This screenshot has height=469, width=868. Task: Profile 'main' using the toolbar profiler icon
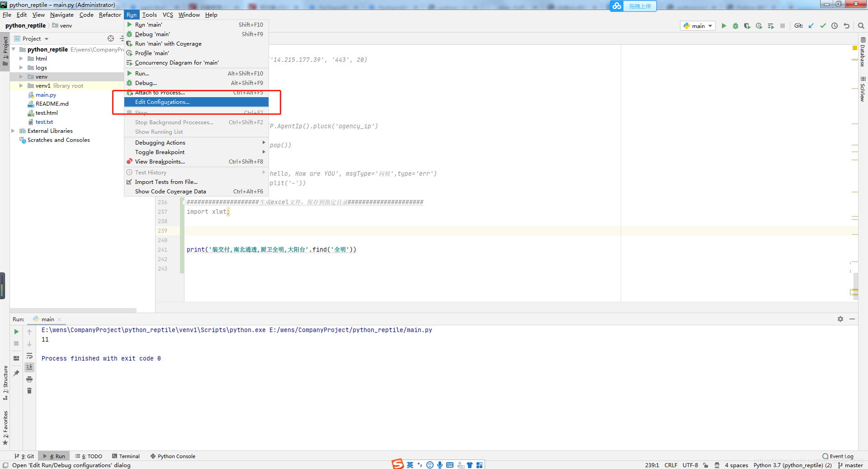point(759,26)
